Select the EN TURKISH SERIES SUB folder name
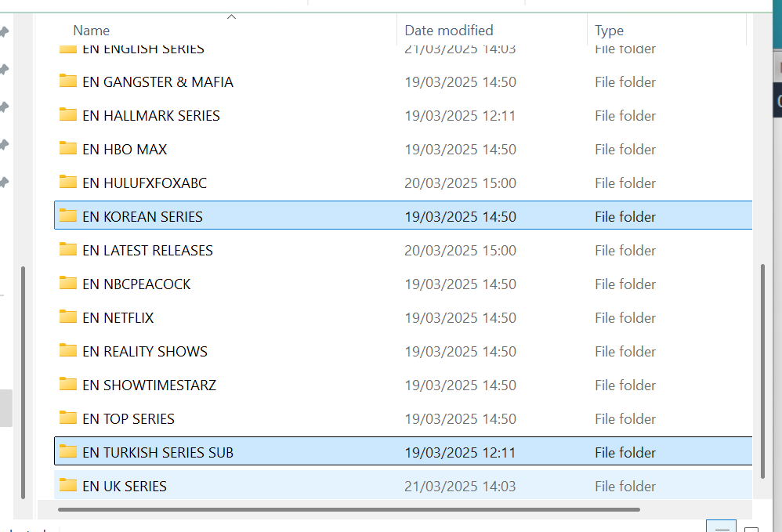This screenshot has width=782, height=532. pyautogui.click(x=157, y=452)
